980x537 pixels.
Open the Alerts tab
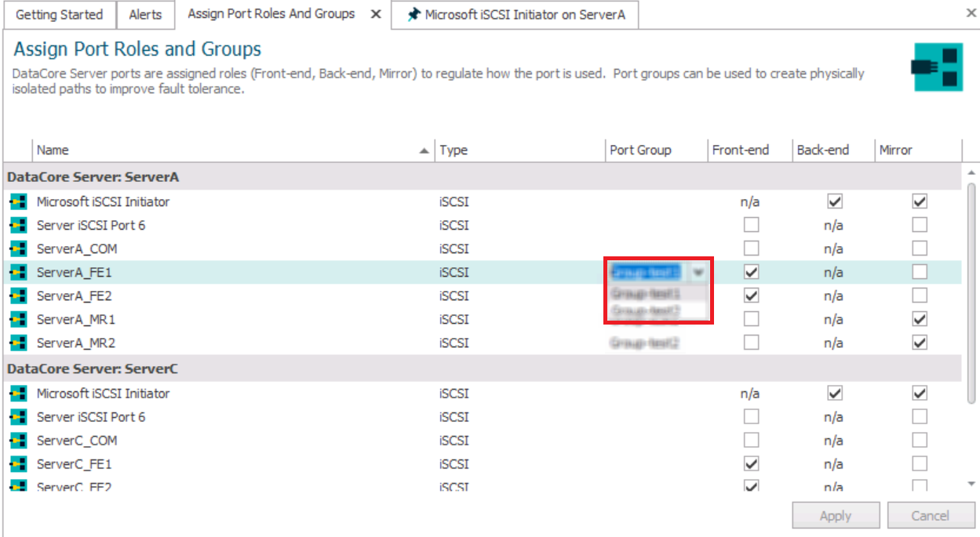point(145,15)
